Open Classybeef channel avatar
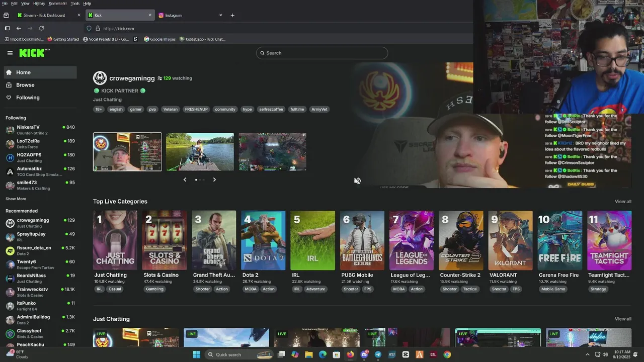The width and height of the screenshot is (644, 362). point(10,333)
